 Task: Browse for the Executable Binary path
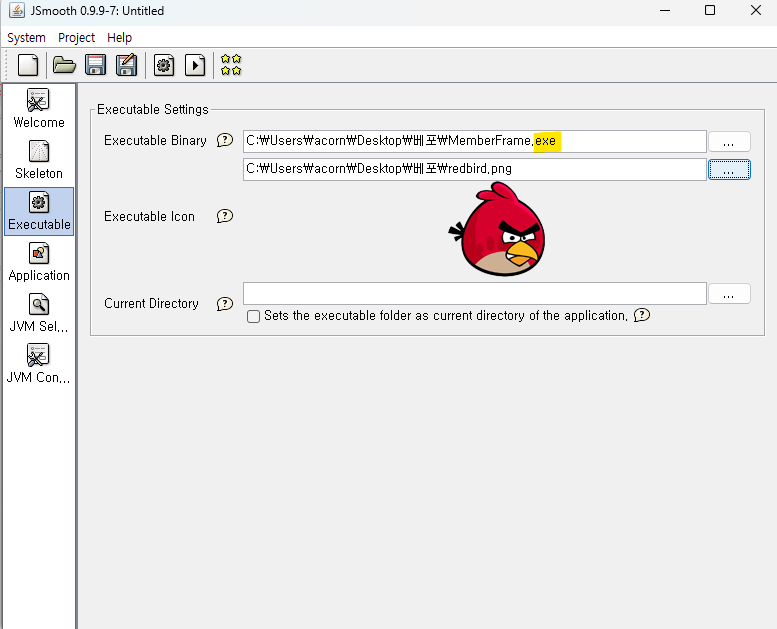[x=729, y=142]
